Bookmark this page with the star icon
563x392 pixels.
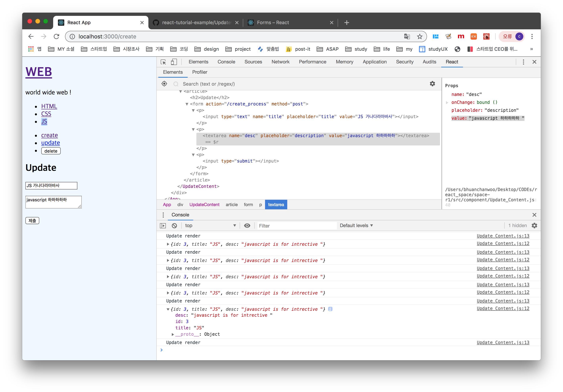[420, 36]
